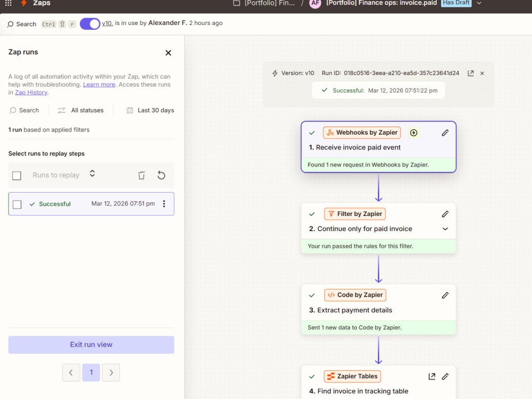Select page 1 of runs
This screenshot has width=532, height=399.
92,372
